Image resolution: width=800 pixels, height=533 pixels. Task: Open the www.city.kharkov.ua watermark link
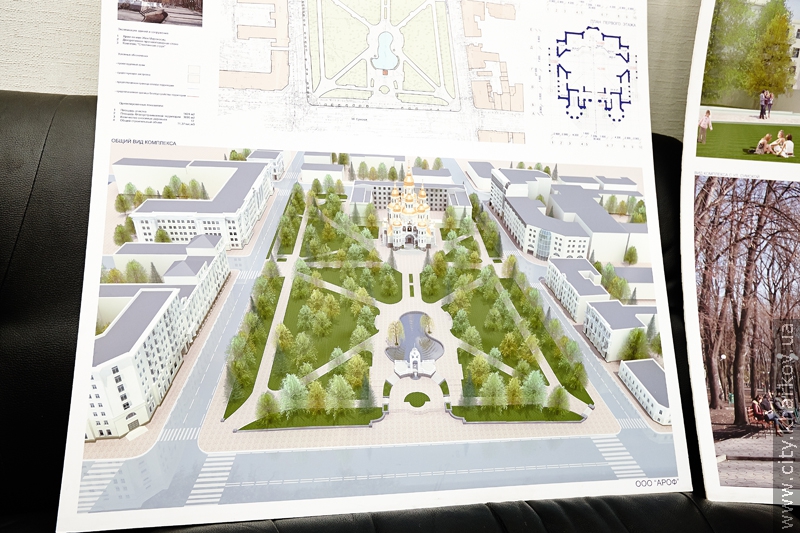pos(789,420)
